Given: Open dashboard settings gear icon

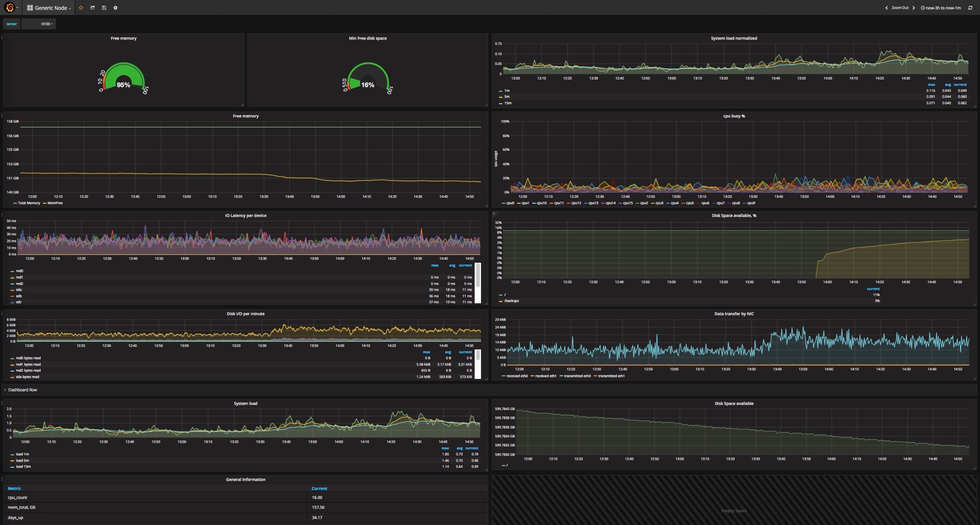Looking at the screenshot, I should (x=115, y=8).
